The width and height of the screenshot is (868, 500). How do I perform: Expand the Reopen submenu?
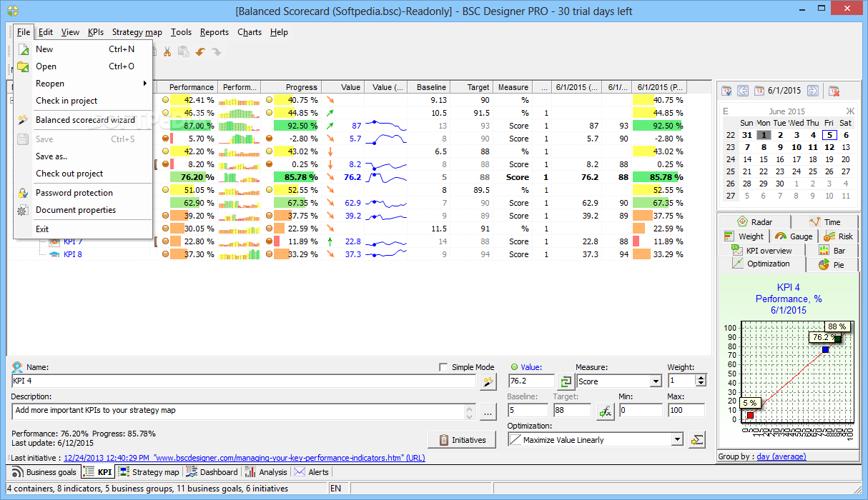click(84, 84)
